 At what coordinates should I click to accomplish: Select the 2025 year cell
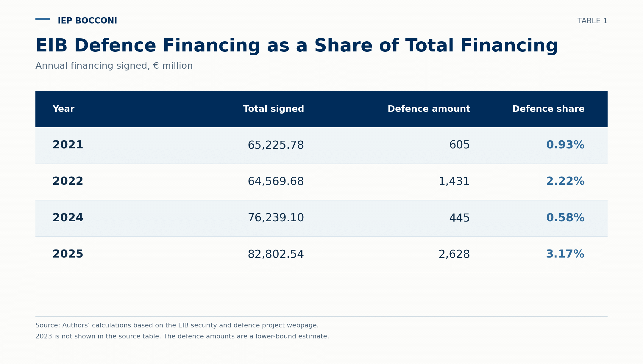(x=68, y=254)
